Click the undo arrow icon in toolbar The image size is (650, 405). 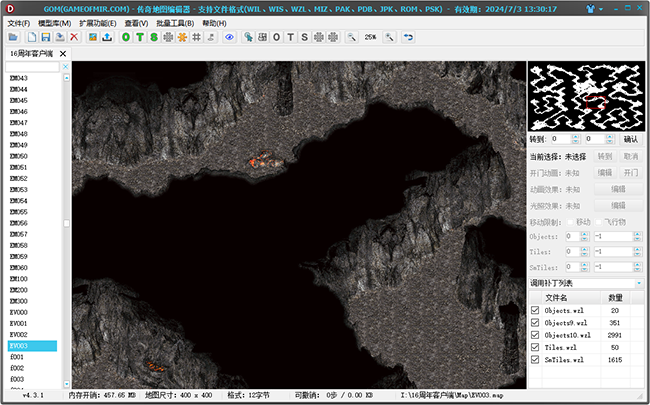(406, 37)
